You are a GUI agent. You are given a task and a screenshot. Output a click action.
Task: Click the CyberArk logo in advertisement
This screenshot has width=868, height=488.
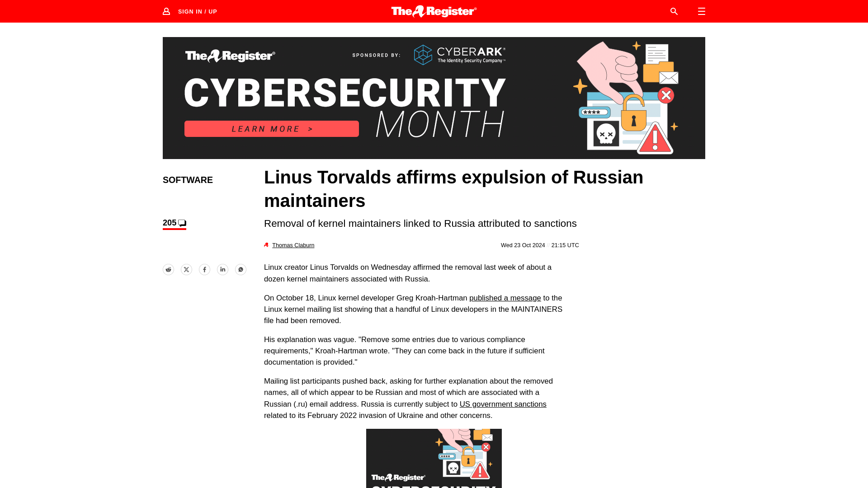460,55
